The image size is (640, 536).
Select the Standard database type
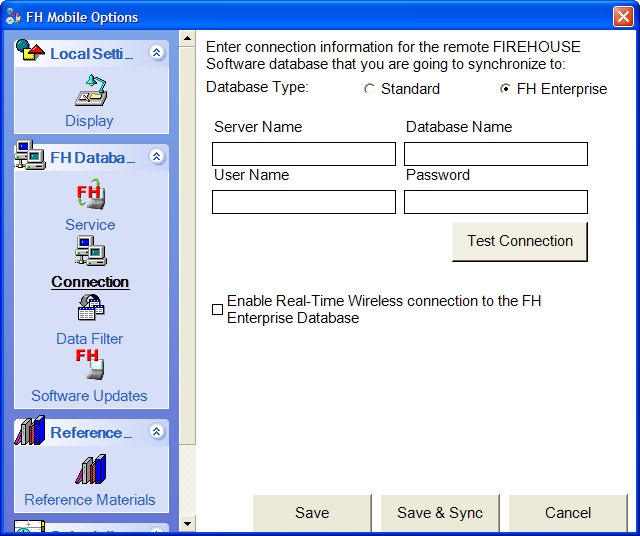(369, 89)
